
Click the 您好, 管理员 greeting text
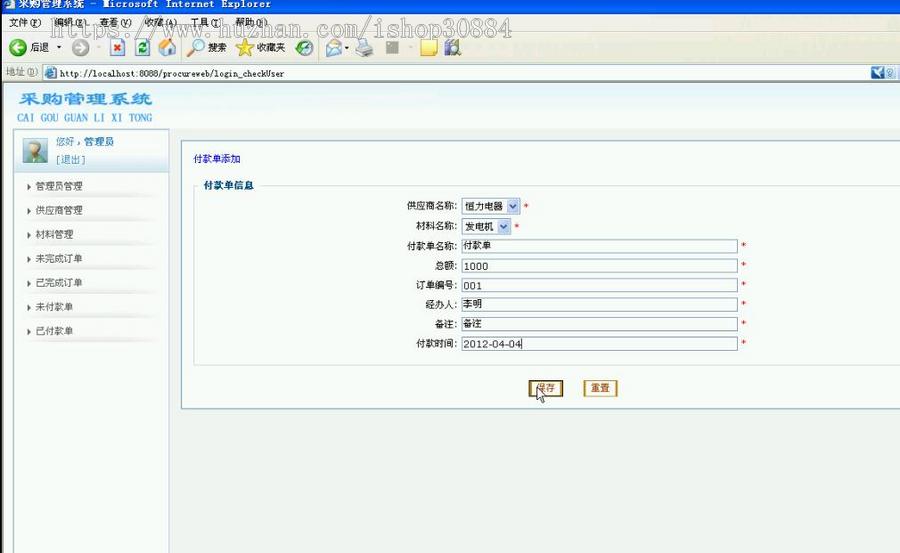tap(84, 141)
